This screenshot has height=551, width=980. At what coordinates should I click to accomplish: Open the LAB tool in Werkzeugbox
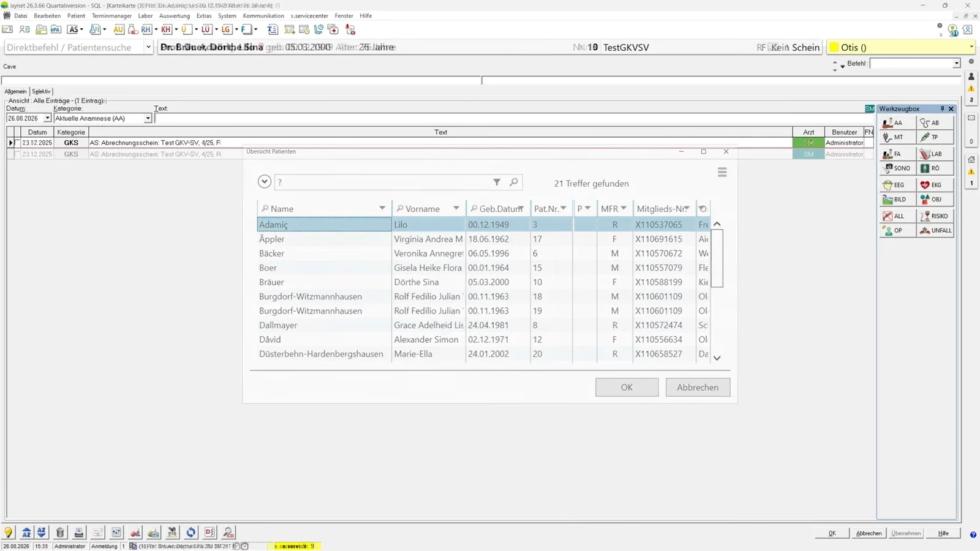935,154
